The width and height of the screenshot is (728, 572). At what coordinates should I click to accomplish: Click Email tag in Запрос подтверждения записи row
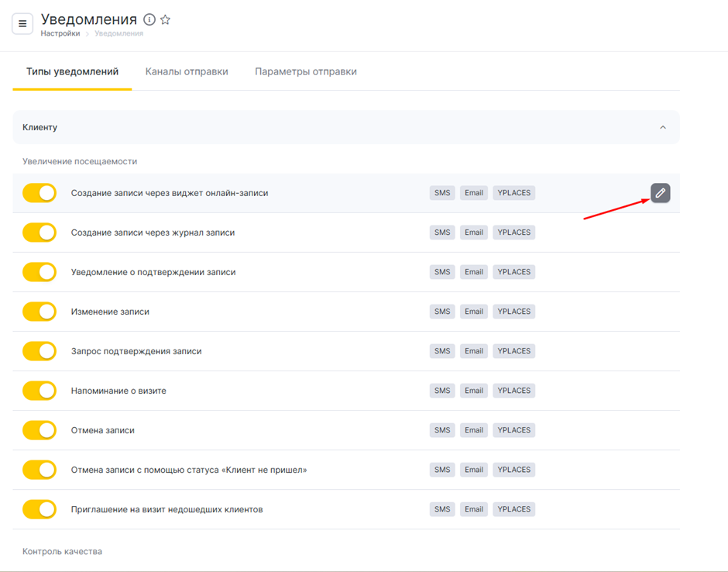pos(474,351)
